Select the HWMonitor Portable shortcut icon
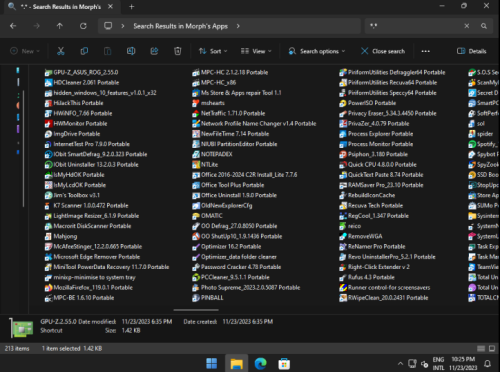 pyautogui.click(x=48, y=124)
